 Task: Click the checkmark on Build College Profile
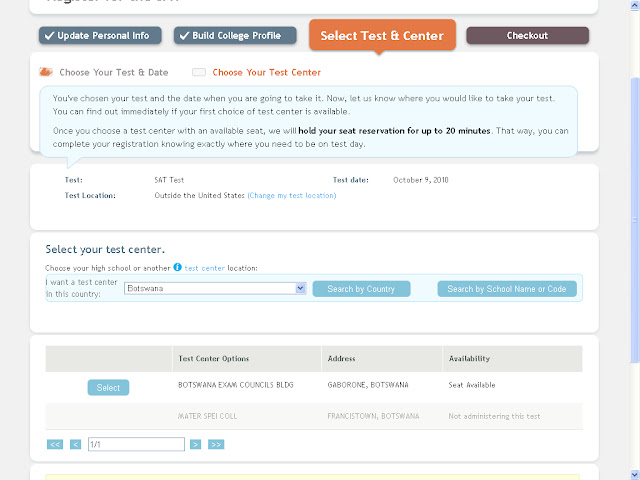[x=184, y=36]
